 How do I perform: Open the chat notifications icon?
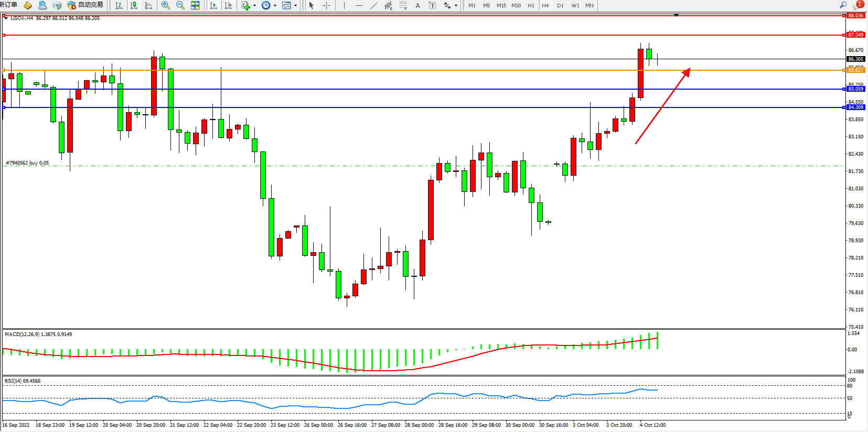858,5
